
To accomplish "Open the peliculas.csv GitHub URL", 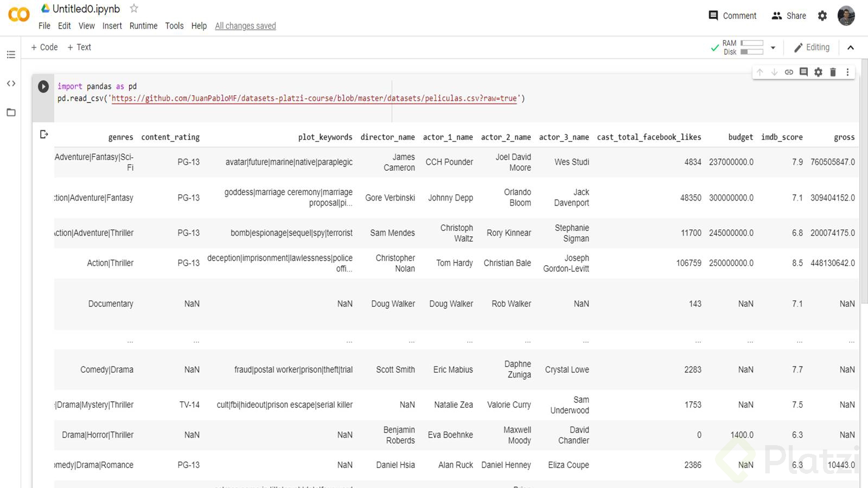I will coord(314,98).
